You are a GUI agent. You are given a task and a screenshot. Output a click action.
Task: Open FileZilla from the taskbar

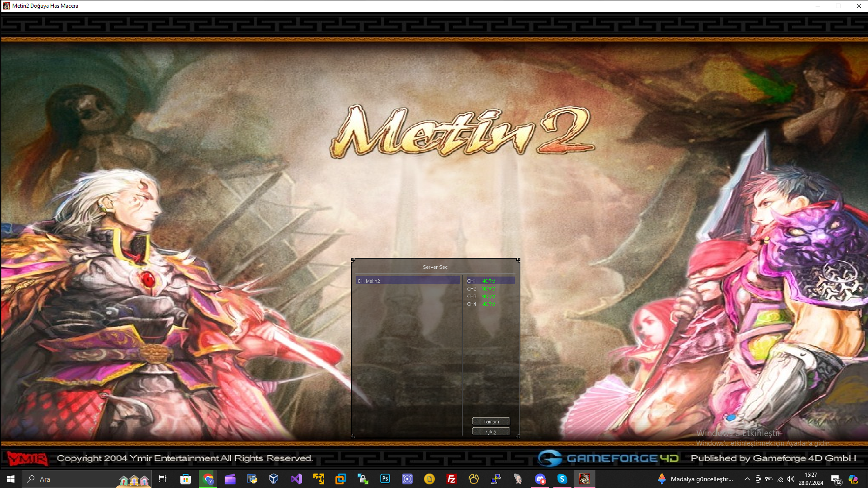point(451,479)
